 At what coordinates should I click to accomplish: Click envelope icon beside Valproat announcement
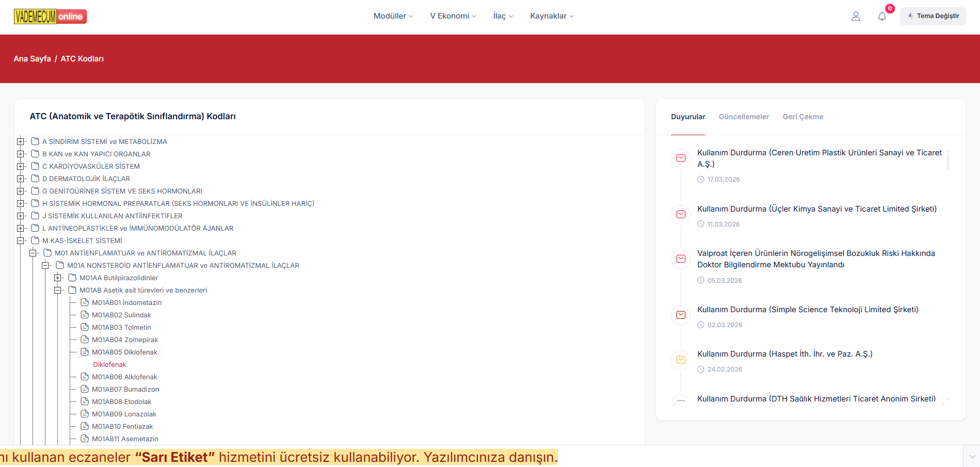(x=681, y=259)
